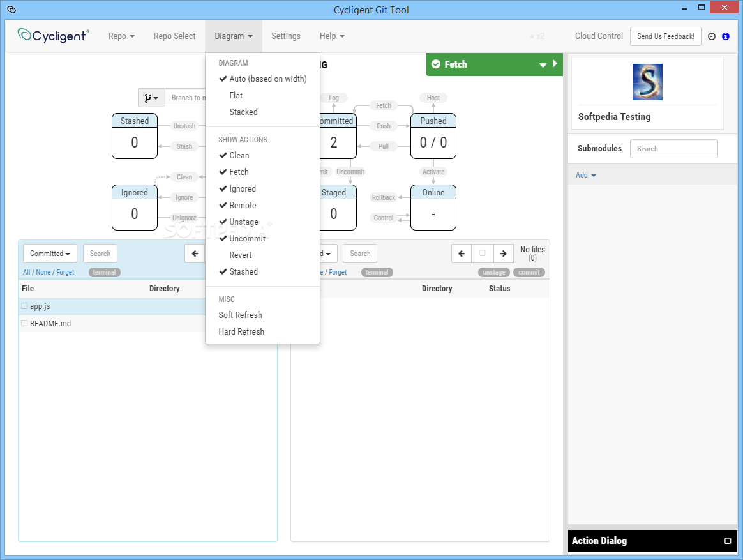Click the Online state box
The height and width of the screenshot is (560, 743).
pyautogui.click(x=433, y=208)
